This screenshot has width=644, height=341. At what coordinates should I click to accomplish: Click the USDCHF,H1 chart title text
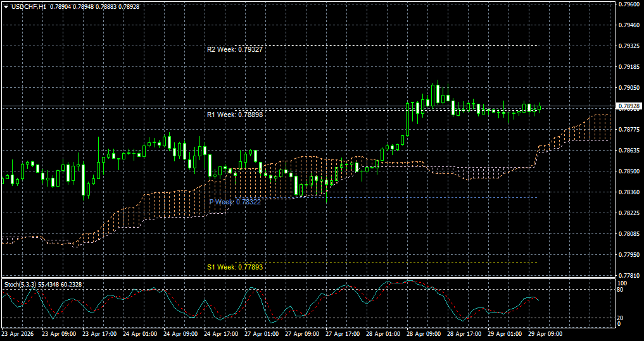tap(28, 6)
